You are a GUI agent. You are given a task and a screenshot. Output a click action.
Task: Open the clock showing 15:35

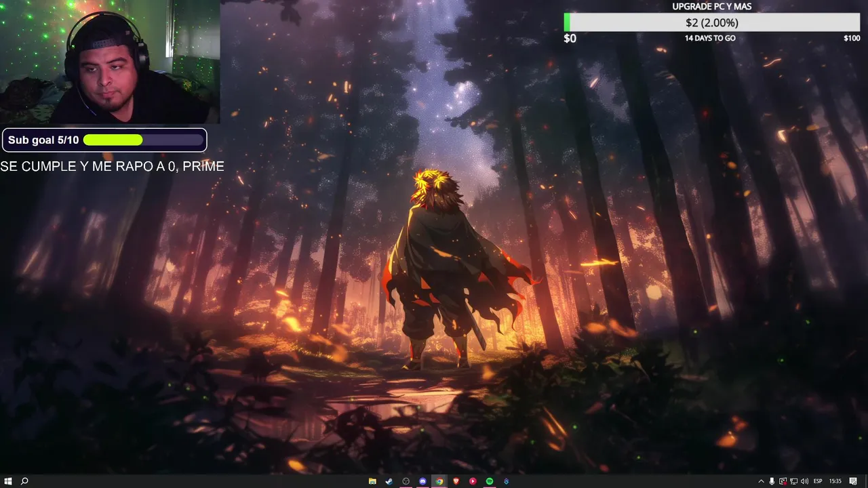[x=835, y=481]
